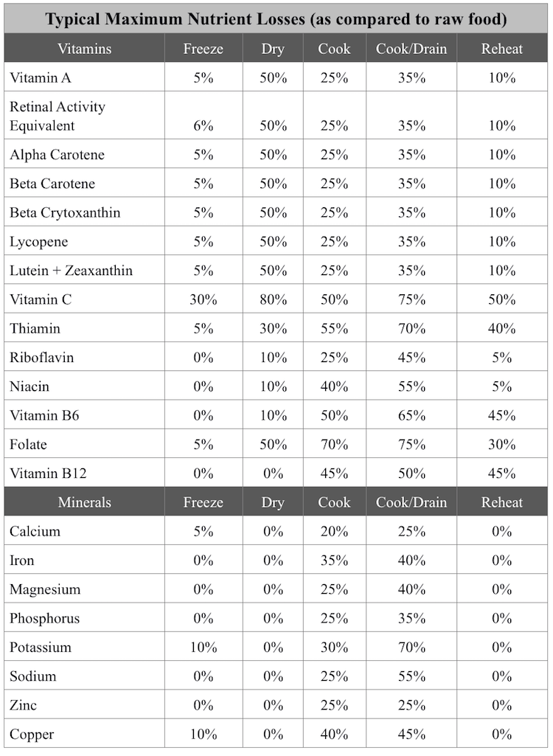Click Niacin cook value 40%
Screen dimensions: 553x756
(334, 386)
